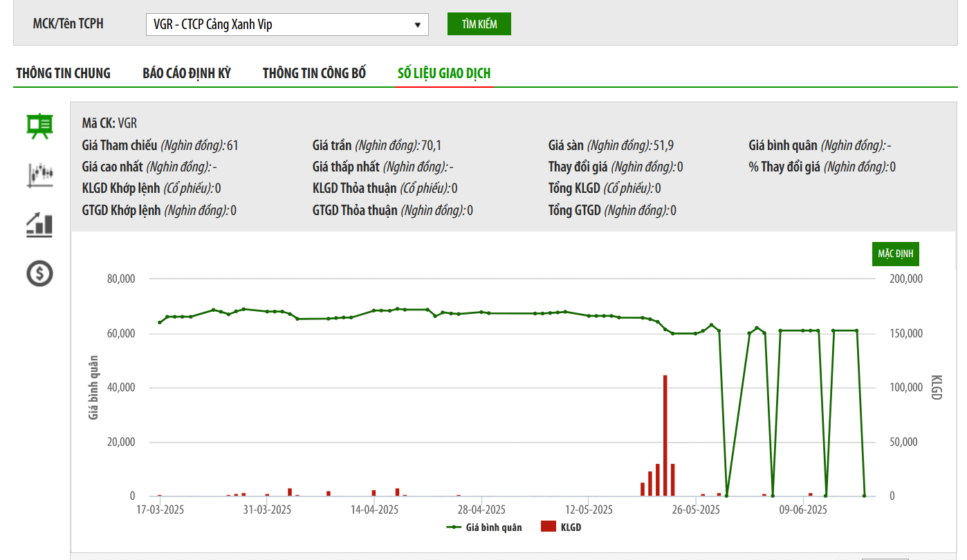Click the presentation board icon in sidebar
Image resolution: width=967 pixels, height=560 pixels.
tap(40, 126)
